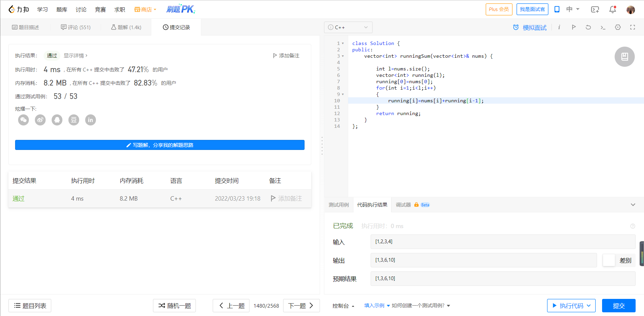Click the blue 提交 submit button
This screenshot has width=644, height=316.
619,306
